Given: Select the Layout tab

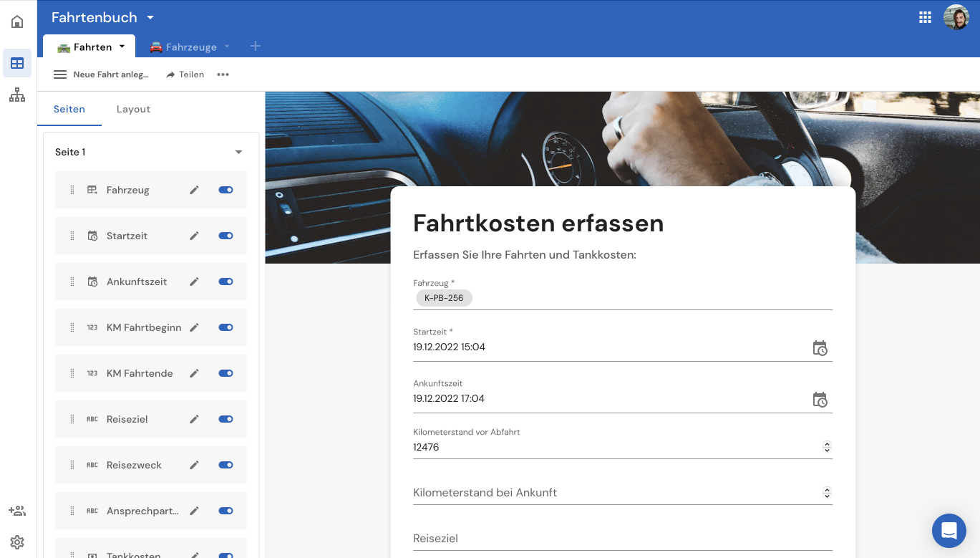Looking at the screenshot, I should click(x=133, y=109).
